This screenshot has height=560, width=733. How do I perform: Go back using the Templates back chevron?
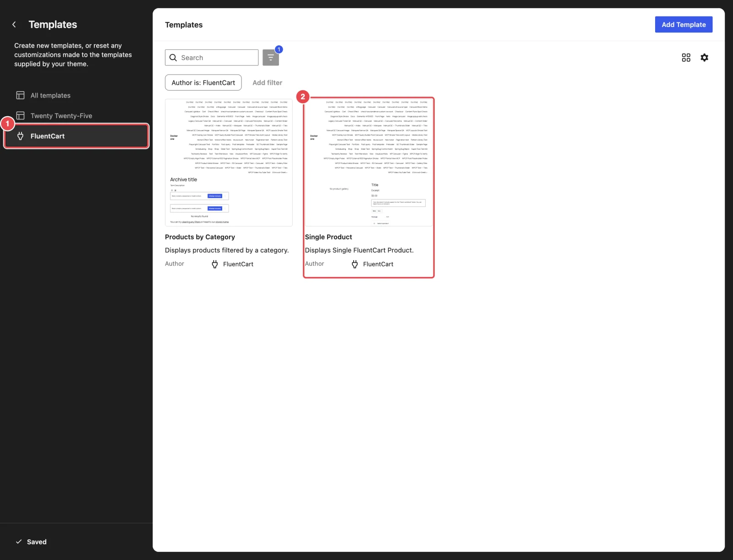click(14, 25)
